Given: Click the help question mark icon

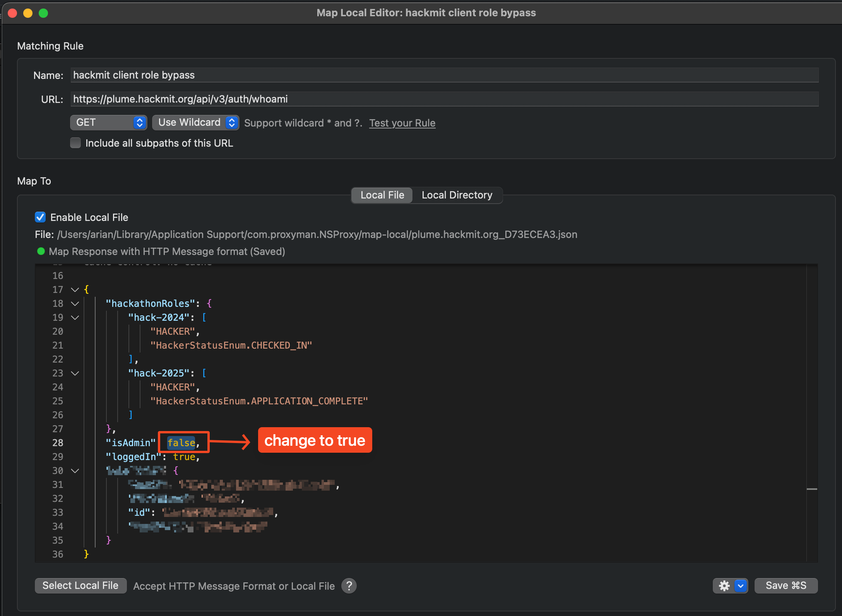Looking at the screenshot, I should point(349,586).
